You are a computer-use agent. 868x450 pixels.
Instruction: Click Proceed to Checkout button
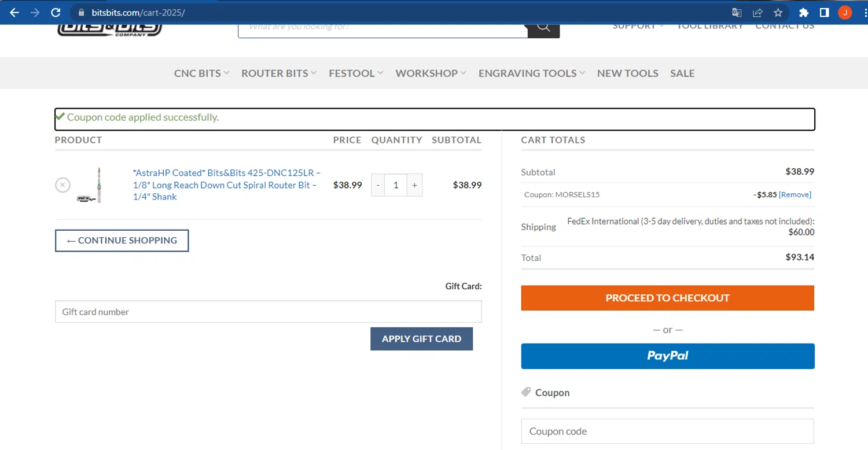[667, 298]
